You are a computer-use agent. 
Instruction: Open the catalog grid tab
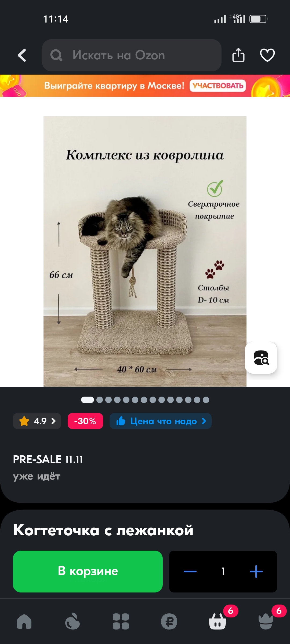click(x=121, y=621)
